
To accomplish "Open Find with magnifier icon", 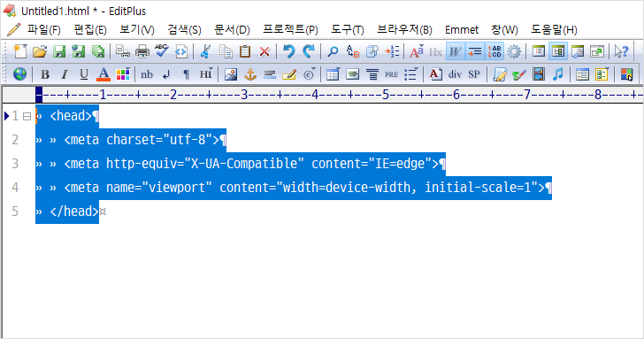I will coord(333,51).
